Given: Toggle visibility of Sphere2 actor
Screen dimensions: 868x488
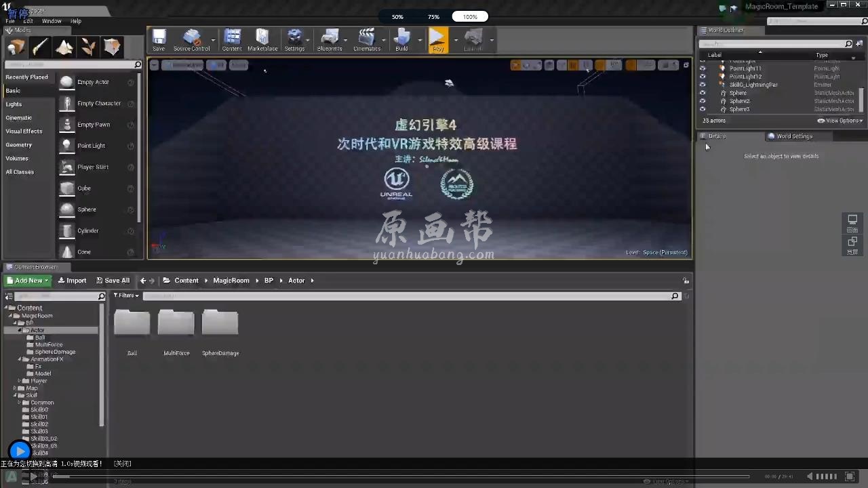Looking at the screenshot, I should click(x=703, y=101).
